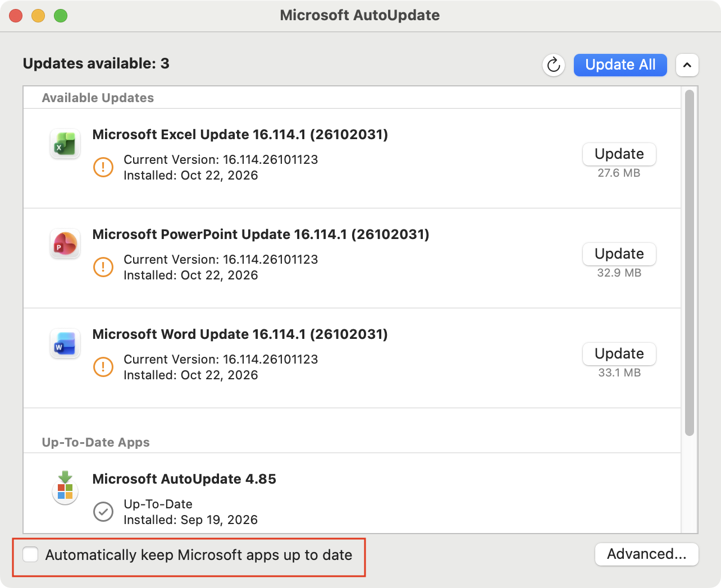The image size is (721, 588).
Task: Collapse the update list with the chevron
Action: pos(687,65)
